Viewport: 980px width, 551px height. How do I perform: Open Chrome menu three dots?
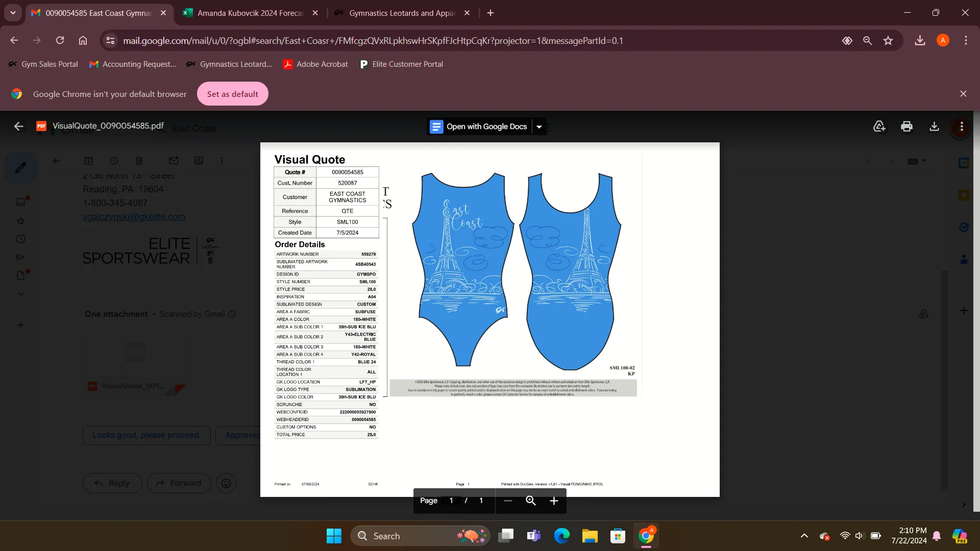(966, 40)
